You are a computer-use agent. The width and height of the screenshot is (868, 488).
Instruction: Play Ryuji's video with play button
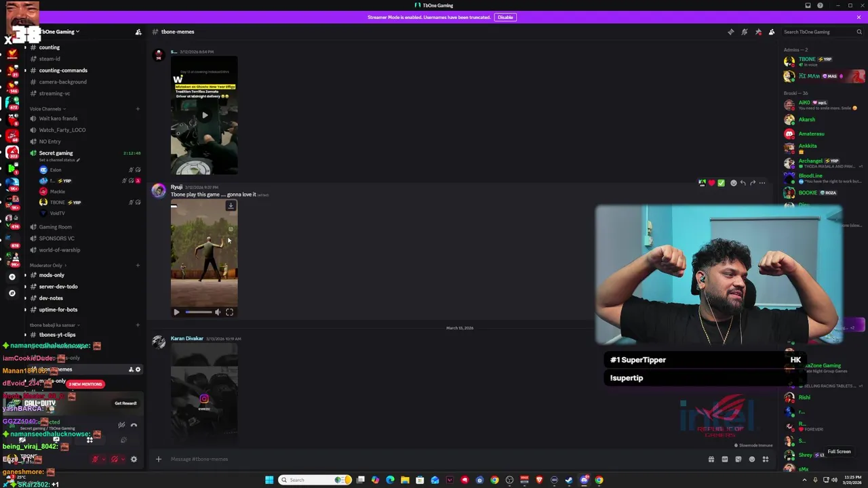click(176, 312)
